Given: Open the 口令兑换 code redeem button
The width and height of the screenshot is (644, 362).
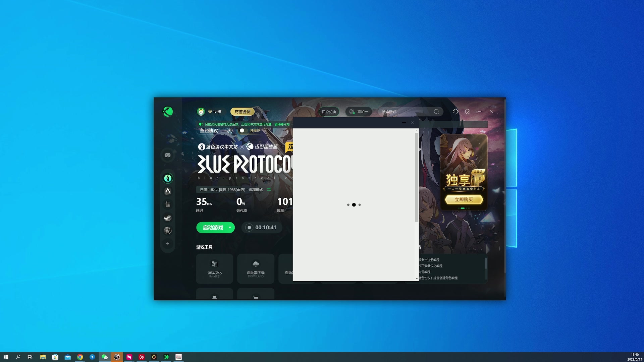Looking at the screenshot, I should 329,112.
